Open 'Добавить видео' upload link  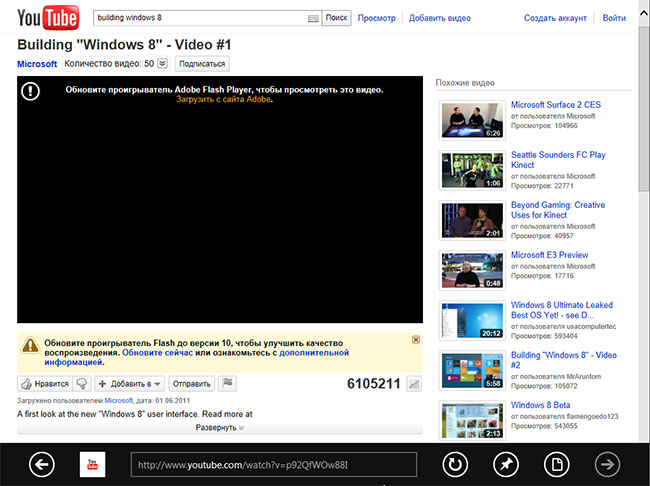click(x=439, y=18)
